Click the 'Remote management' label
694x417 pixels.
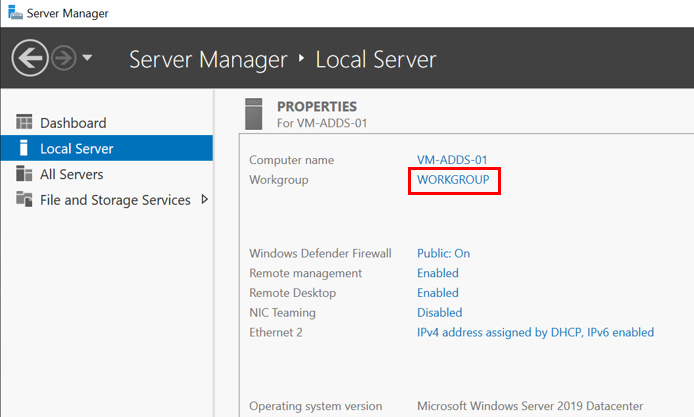[305, 273]
